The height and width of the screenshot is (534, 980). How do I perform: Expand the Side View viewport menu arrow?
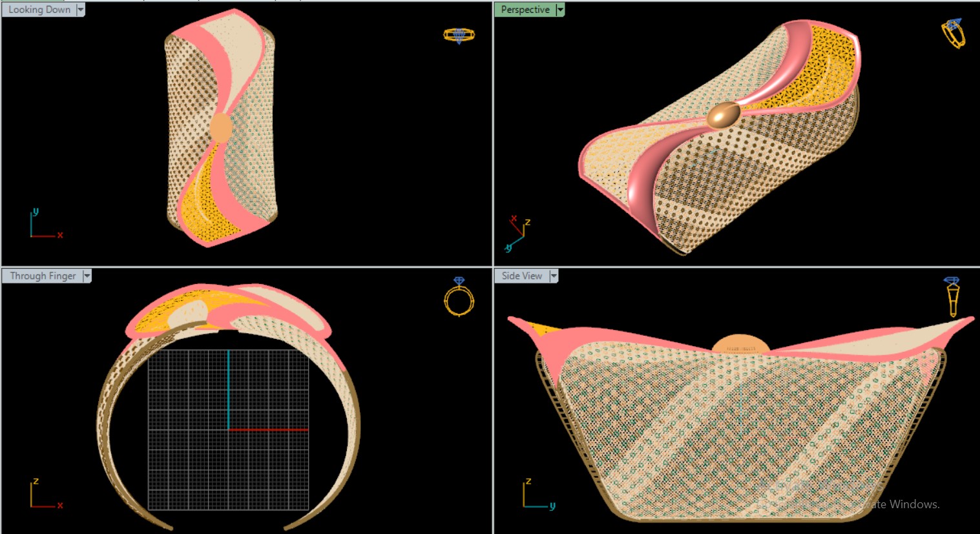554,276
